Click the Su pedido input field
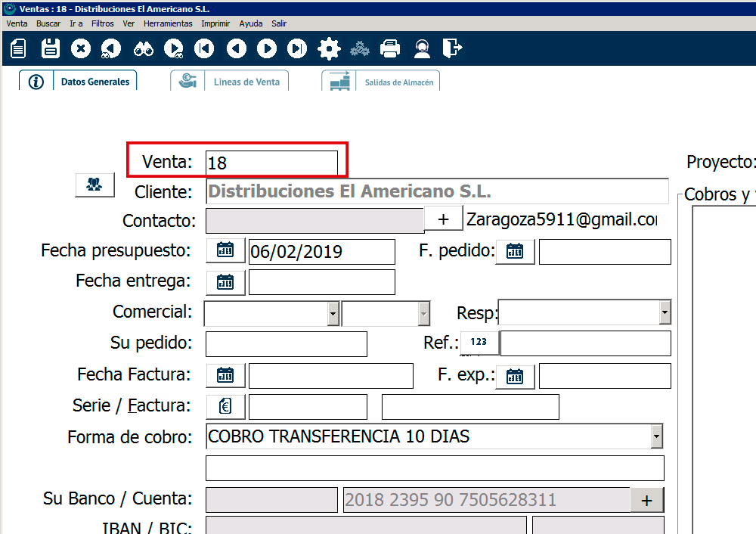Screen dimensions: 756x534 286,343
